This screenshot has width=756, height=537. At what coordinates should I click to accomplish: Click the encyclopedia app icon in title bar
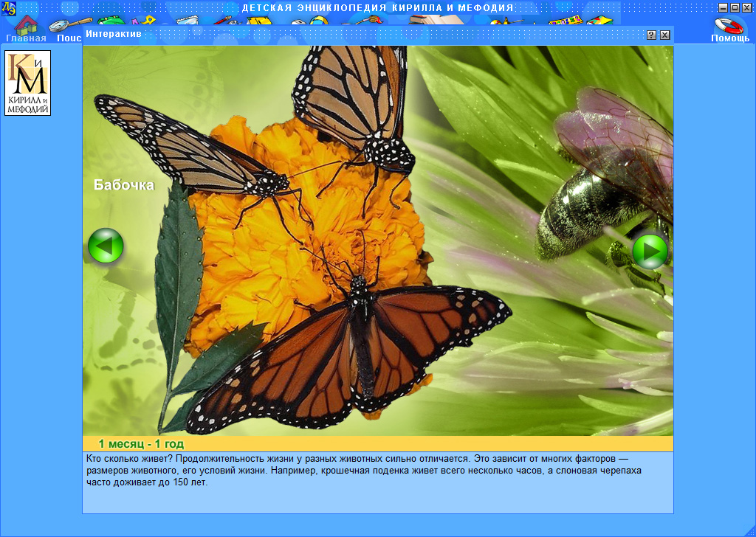click(8, 8)
